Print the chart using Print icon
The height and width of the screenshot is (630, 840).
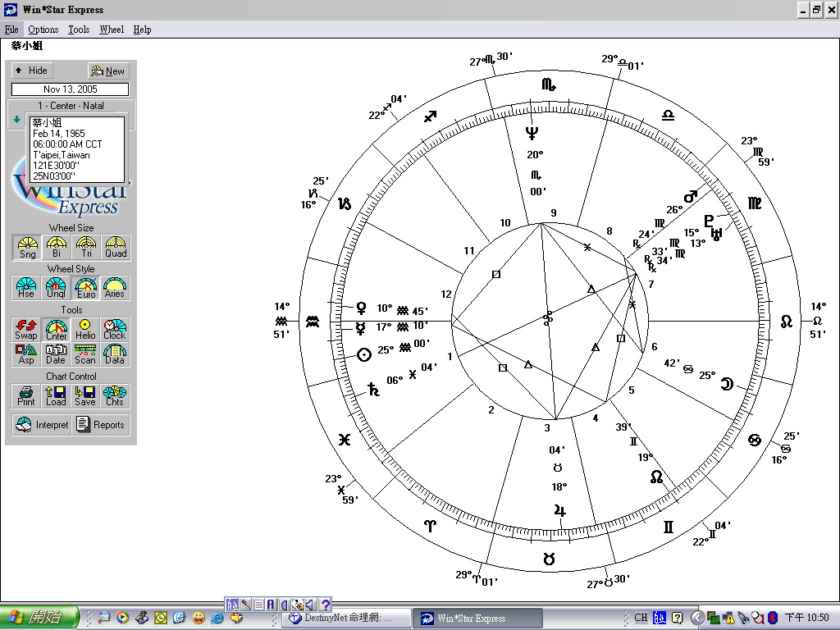click(26, 395)
